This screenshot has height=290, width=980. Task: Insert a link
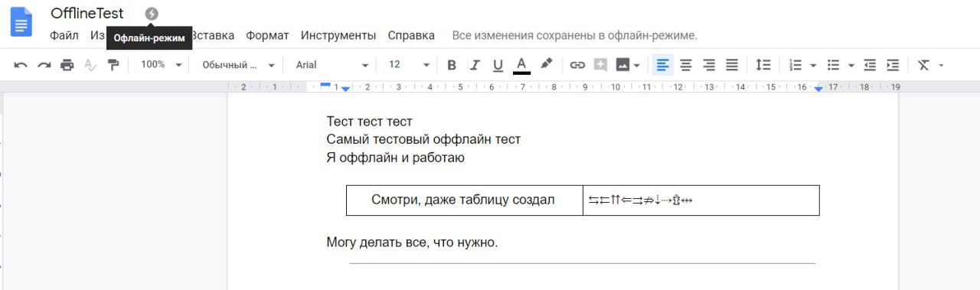(578, 65)
